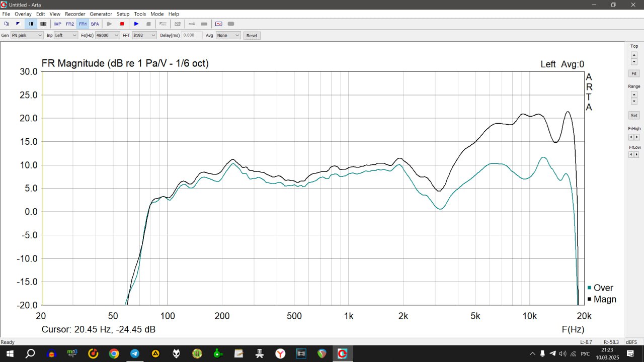Click the FrLow left arrow

tap(631, 154)
